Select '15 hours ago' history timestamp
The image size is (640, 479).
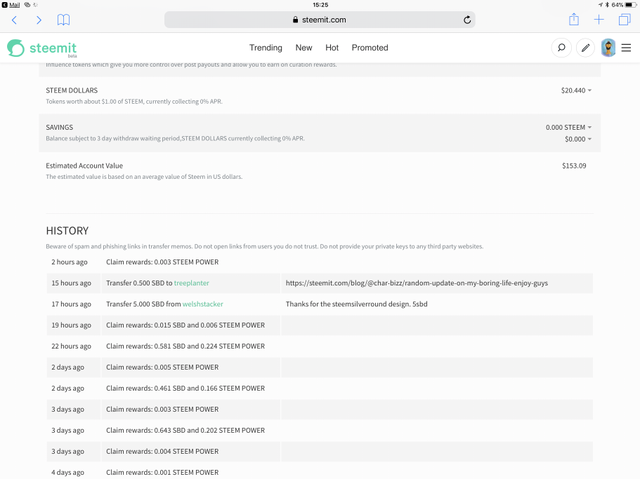coord(71,283)
